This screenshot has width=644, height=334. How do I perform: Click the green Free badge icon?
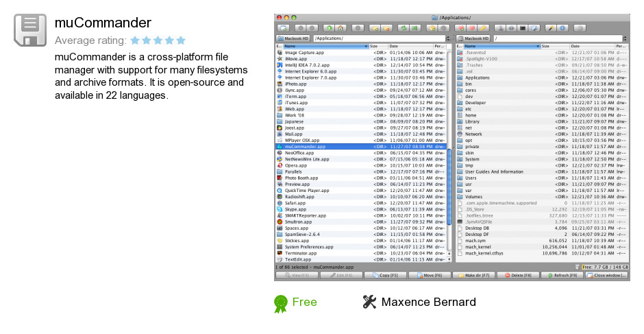coord(280,304)
